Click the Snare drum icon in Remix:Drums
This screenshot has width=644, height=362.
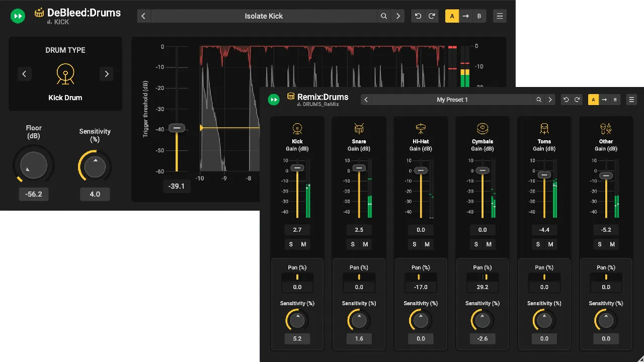tap(359, 128)
